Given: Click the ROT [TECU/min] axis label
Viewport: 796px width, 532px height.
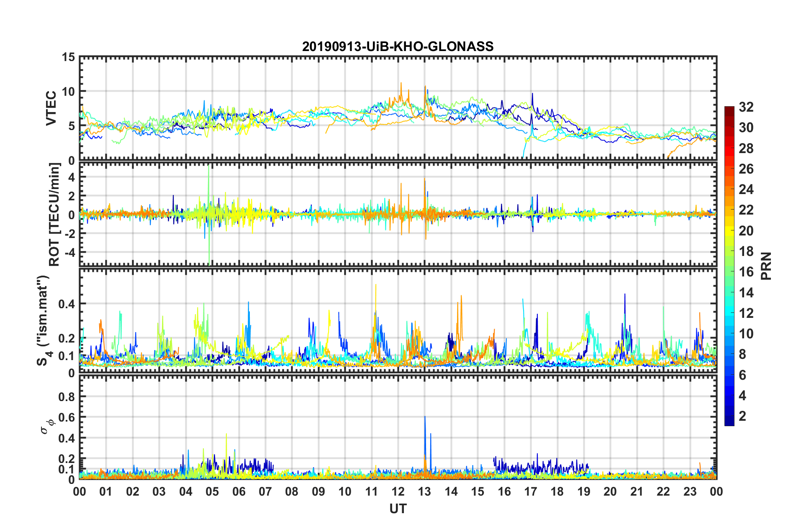Looking at the screenshot, I should point(54,215).
